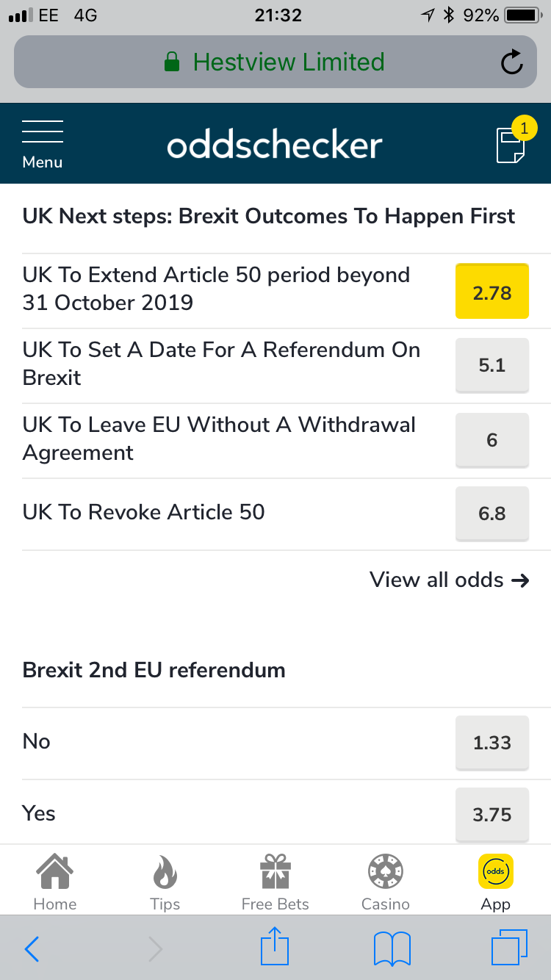
Task: Select the 5.1 referendum date odds
Action: click(491, 365)
